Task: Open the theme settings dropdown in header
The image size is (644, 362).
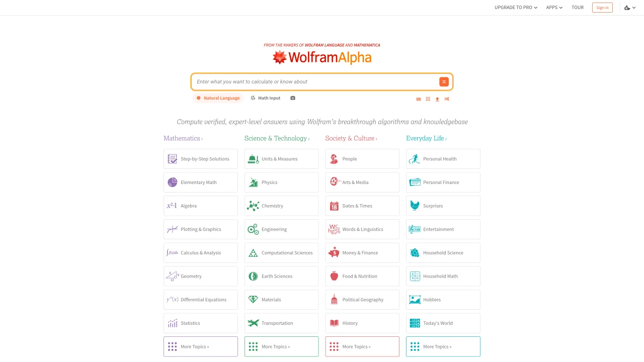Action: [x=630, y=8]
